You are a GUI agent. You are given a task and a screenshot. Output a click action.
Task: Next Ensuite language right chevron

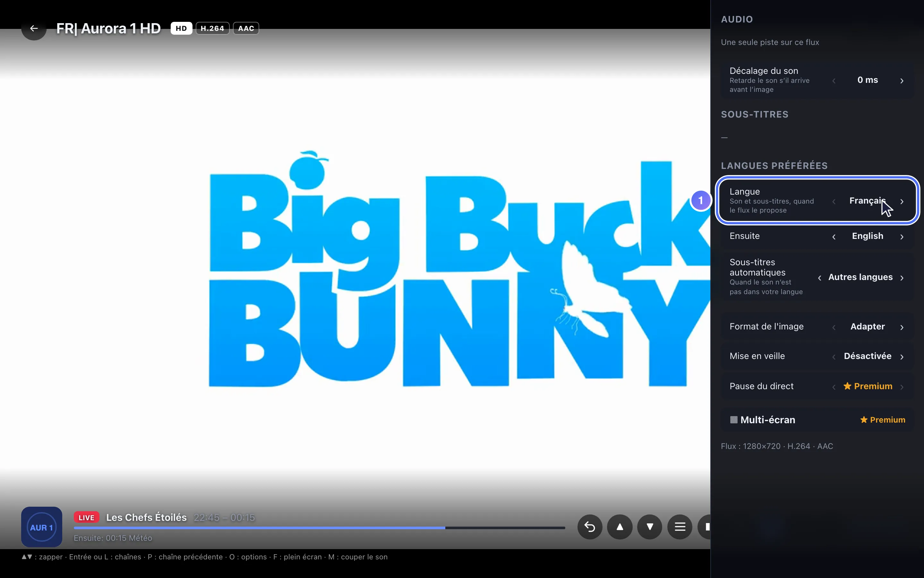click(902, 236)
